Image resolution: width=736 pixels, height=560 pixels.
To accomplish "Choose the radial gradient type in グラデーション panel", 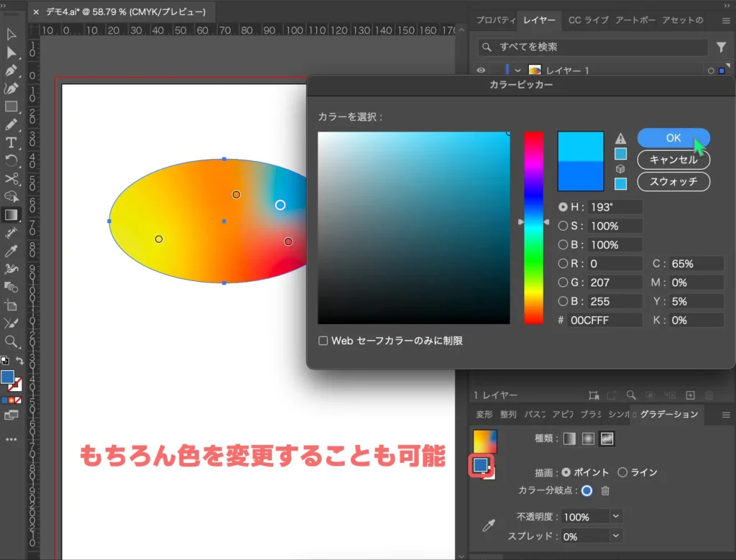I will (x=589, y=439).
